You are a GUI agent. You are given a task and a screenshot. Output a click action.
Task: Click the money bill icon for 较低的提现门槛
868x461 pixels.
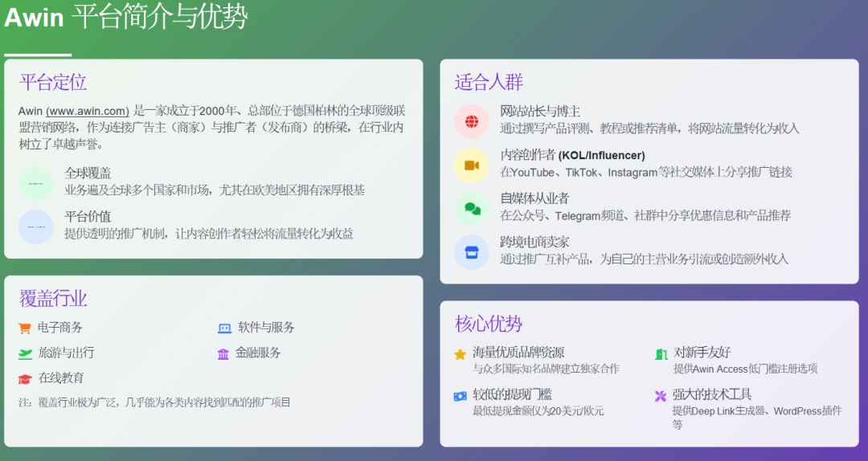(460, 396)
